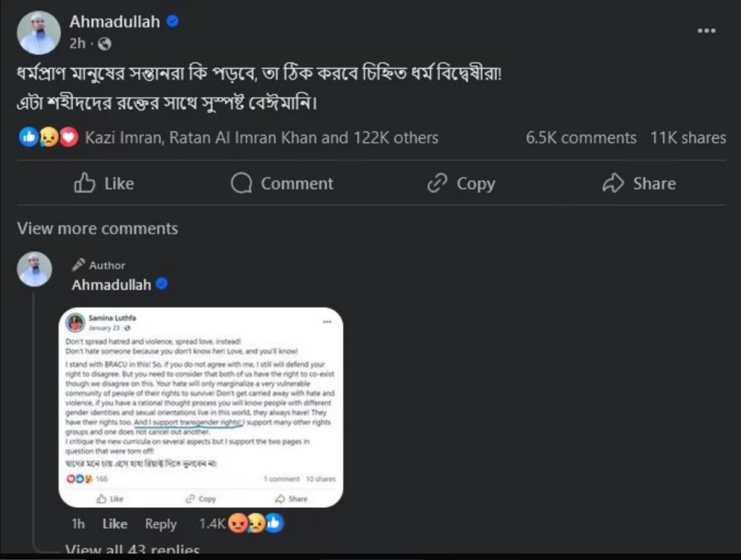Viewport: 741px width, 560px height.
Task: Click the globe public-audience icon
Action: (104, 44)
